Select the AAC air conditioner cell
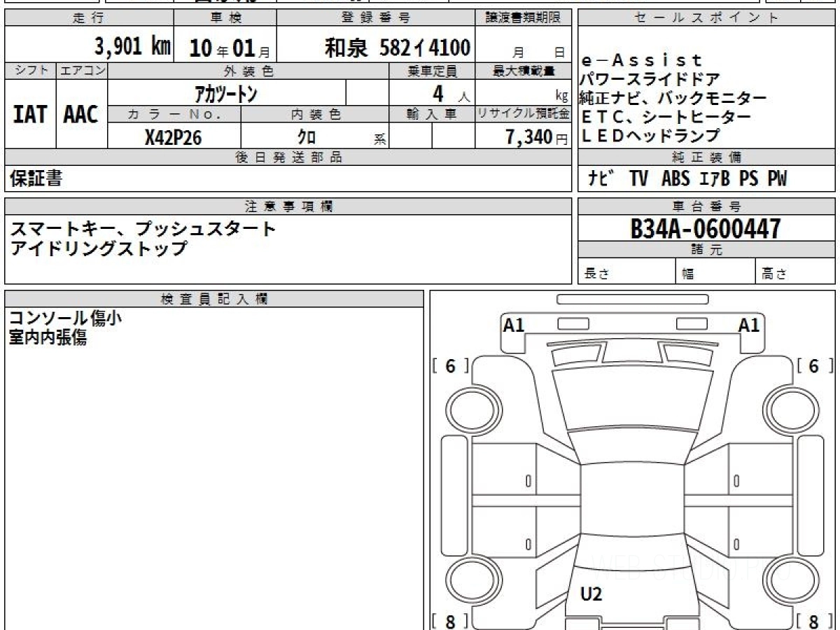 click(x=81, y=114)
